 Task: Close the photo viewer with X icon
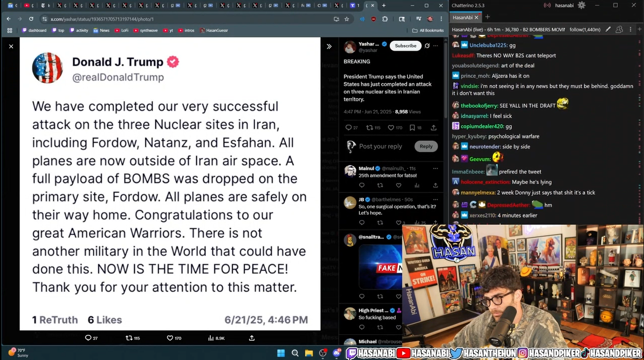11,46
